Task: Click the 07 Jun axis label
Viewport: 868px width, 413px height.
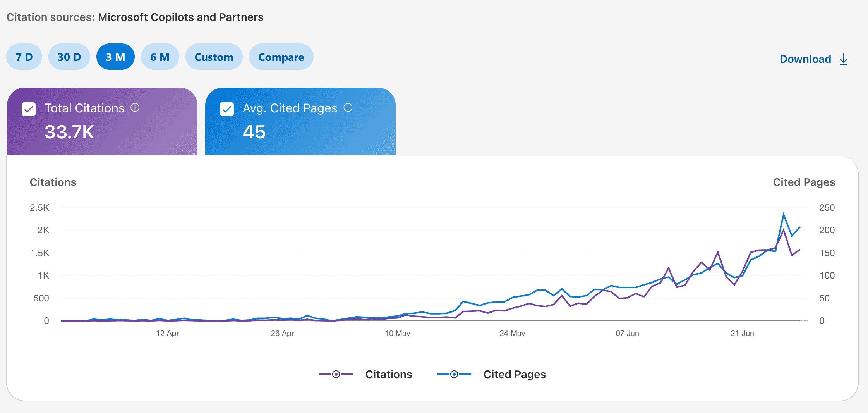Action: tap(627, 333)
